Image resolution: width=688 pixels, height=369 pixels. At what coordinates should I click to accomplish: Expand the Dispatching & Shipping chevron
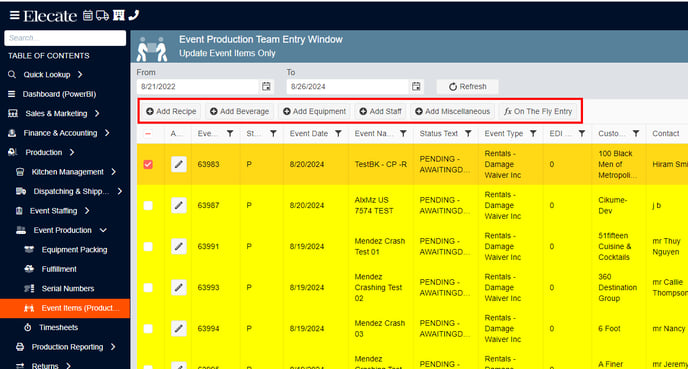[120, 191]
